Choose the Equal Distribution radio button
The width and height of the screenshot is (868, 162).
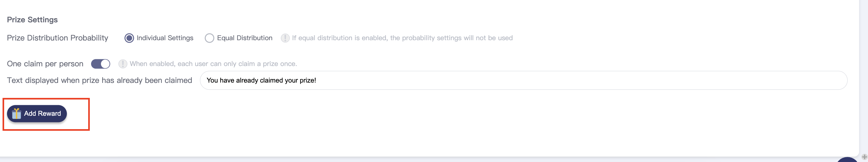click(209, 38)
